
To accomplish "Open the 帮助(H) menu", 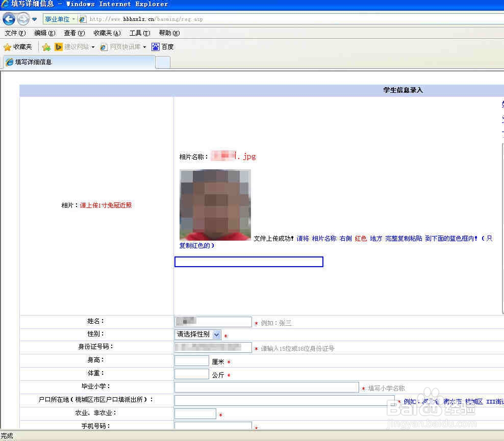I will [x=169, y=33].
